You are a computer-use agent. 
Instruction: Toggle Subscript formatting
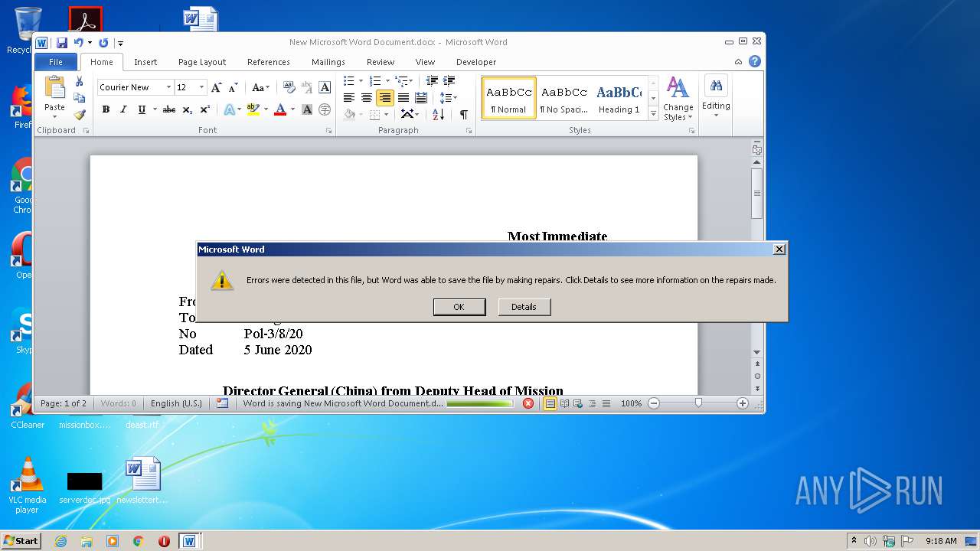tap(187, 109)
